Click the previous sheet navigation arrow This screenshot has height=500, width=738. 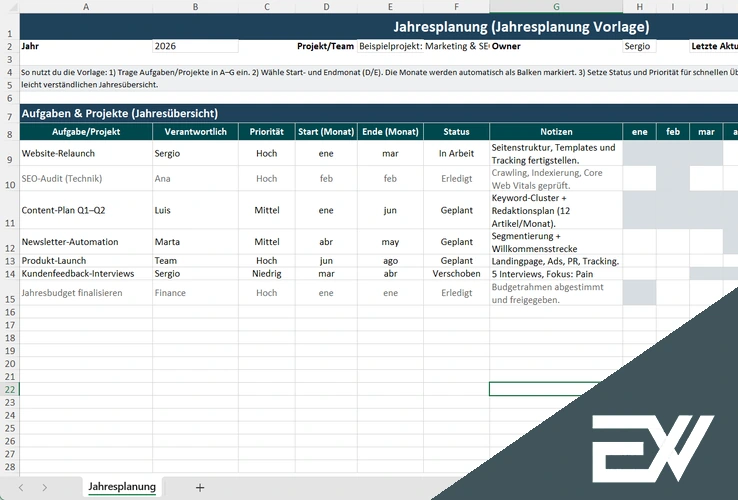tap(19, 487)
